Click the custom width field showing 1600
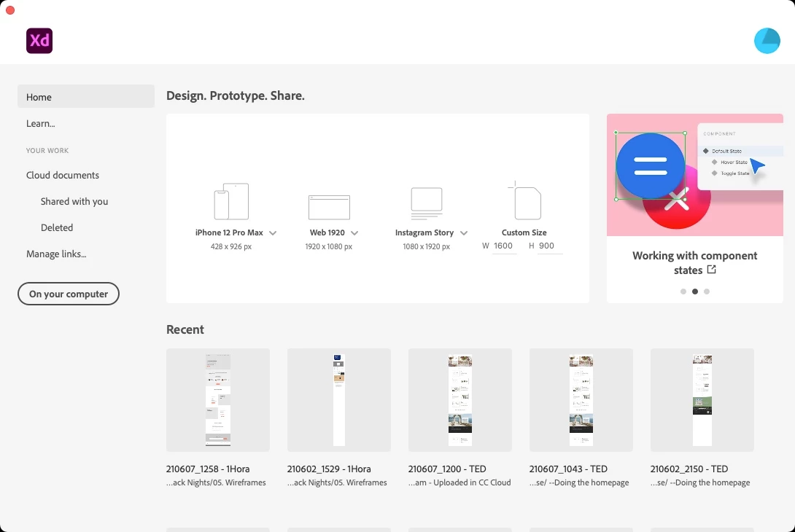Screen dimensions: 795x532 504,246
